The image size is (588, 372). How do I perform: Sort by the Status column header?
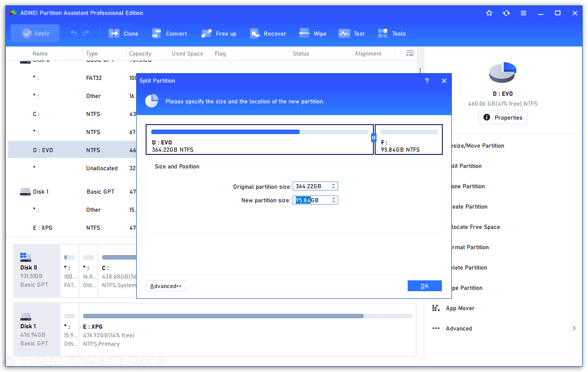point(301,53)
